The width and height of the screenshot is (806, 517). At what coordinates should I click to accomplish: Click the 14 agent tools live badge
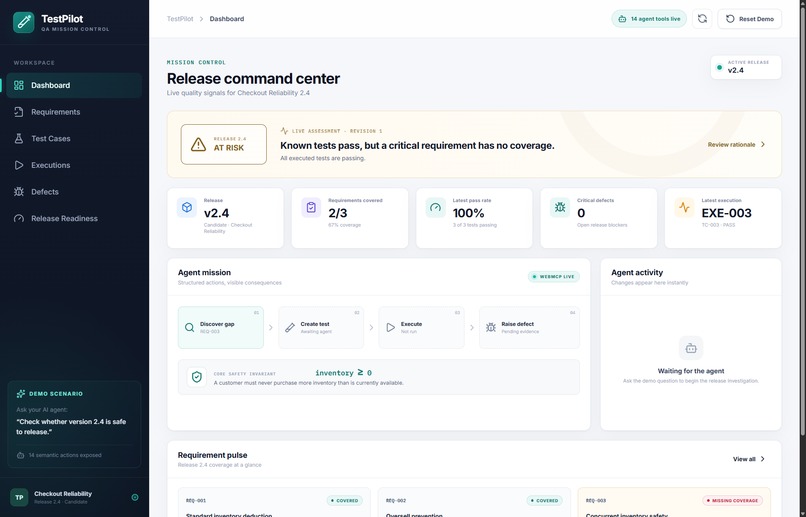tap(649, 19)
